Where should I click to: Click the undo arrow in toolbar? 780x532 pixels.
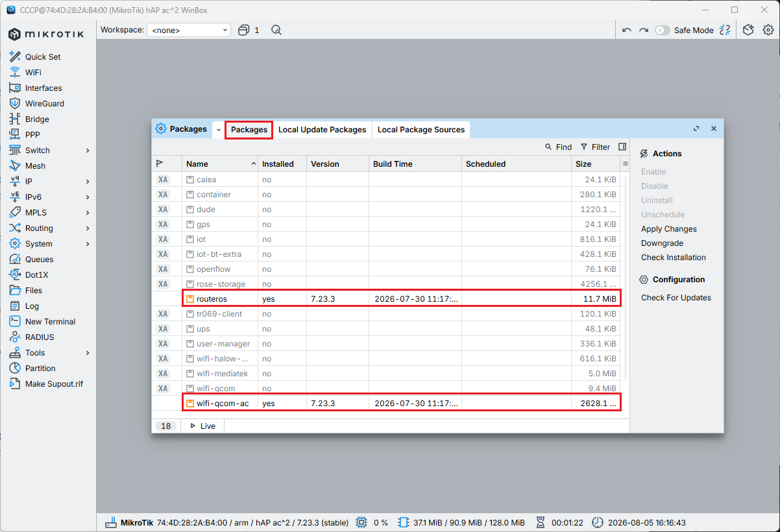626,30
